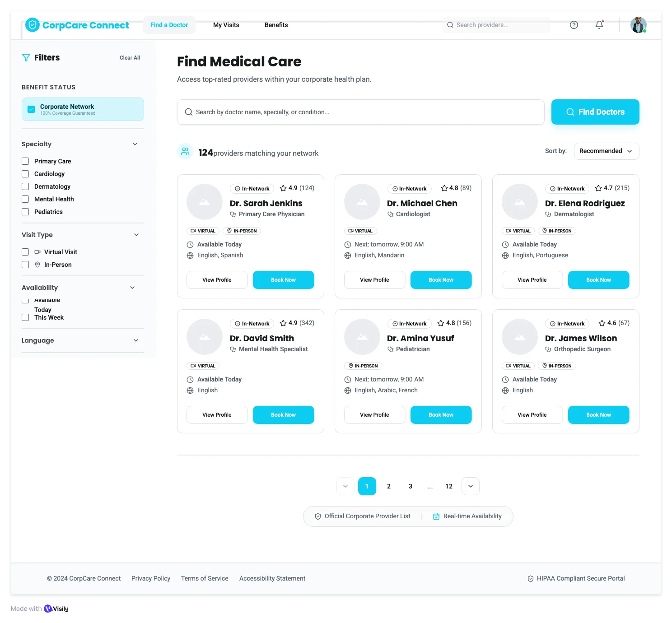Image resolution: width=672 pixels, height=623 pixels.
Task: Check the Virtual Visit visit type
Action: 25,251
